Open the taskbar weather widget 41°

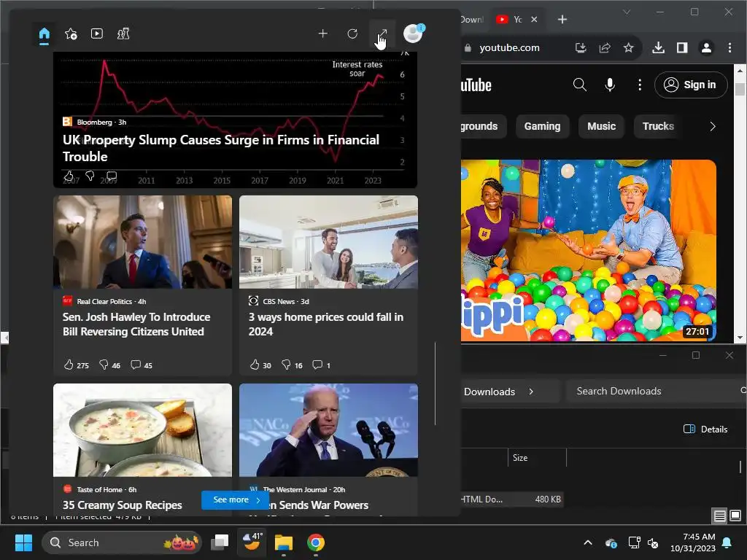252,542
